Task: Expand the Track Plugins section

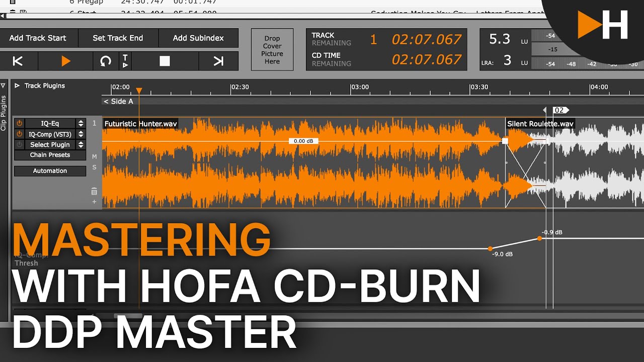Action: tap(17, 85)
